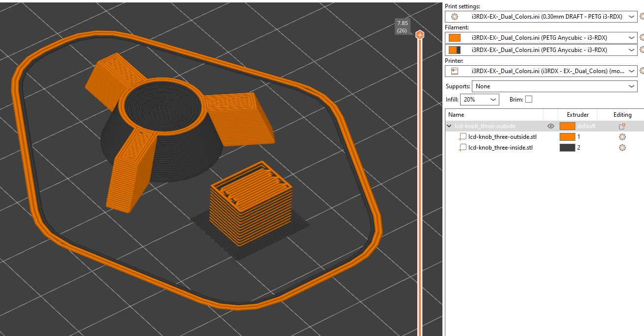The image size is (644, 336).
Task: Toggle visibility eye of lcd-knob_three-outside object
Action: (x=551, y=126)
